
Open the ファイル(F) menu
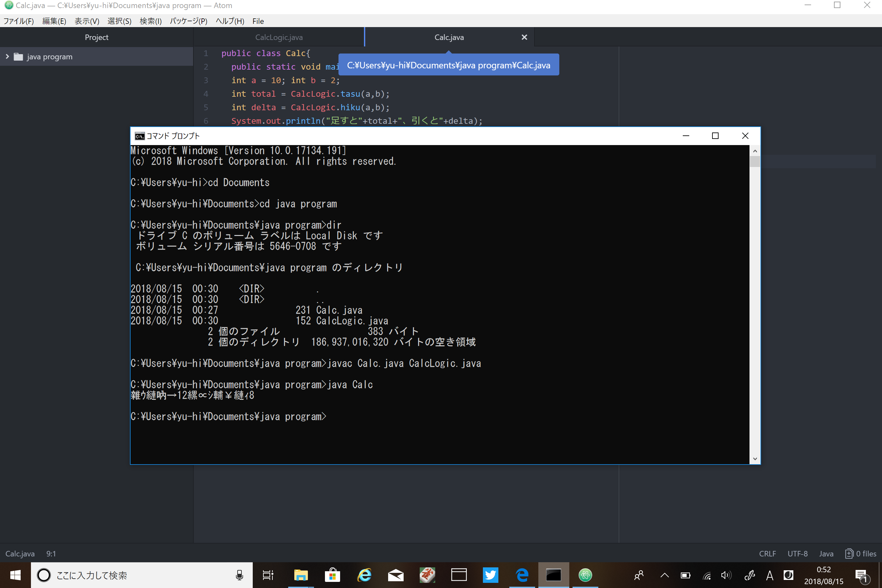click(18, 21)
